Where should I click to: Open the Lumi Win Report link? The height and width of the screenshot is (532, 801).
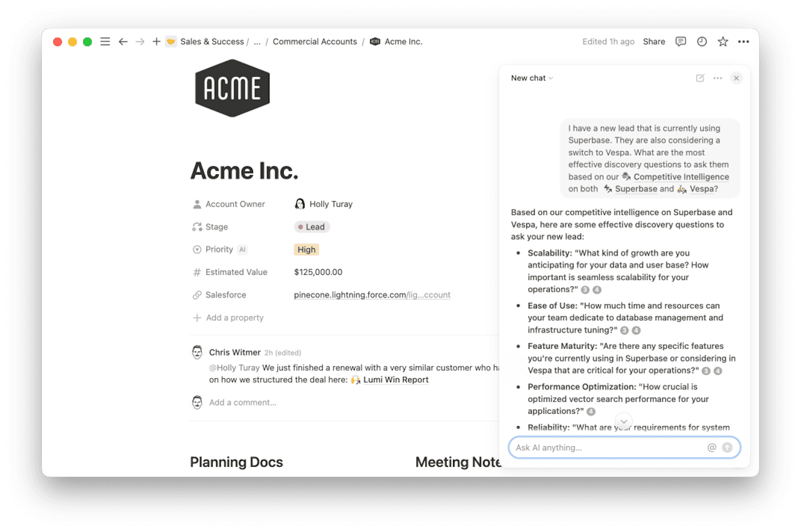[x=395, y=379]
